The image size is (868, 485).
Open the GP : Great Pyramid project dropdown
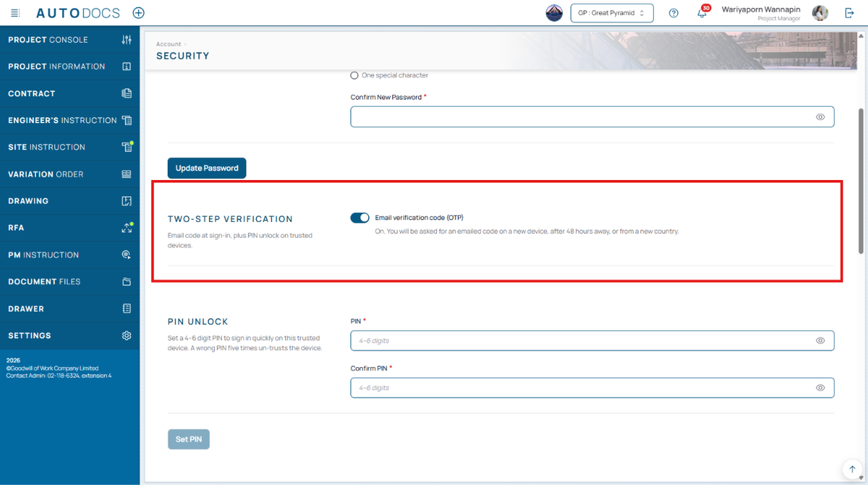pyautogui.click(x=612, y=13)
